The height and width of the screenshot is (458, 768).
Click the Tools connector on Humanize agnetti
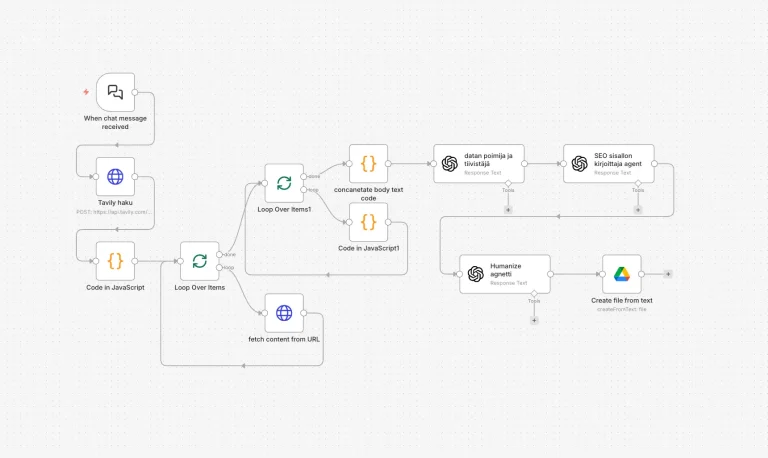tap(534, 294)
